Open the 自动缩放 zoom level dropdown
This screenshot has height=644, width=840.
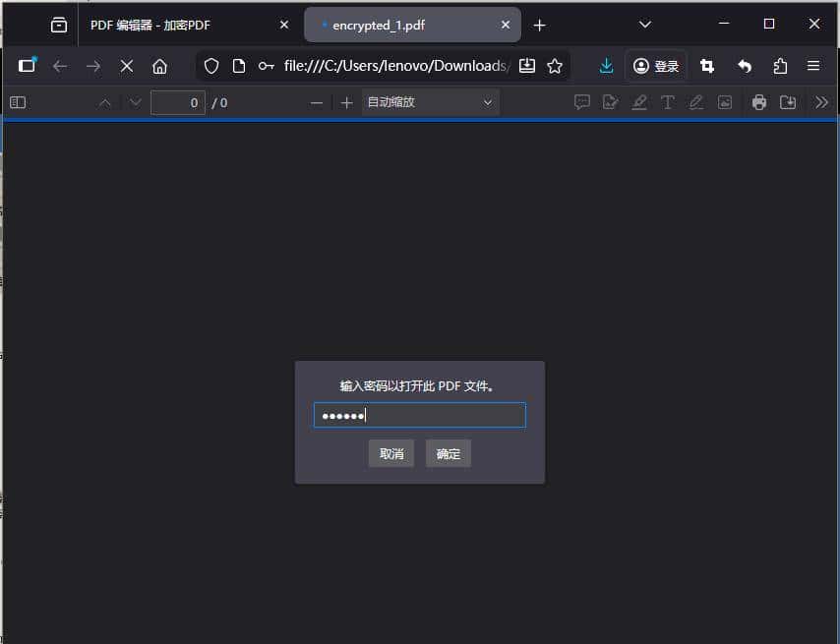pyautogui.click(x=430, y=101)
